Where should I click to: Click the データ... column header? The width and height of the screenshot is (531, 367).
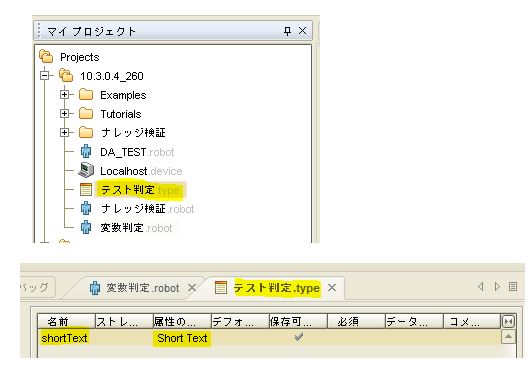click(414, 321)
